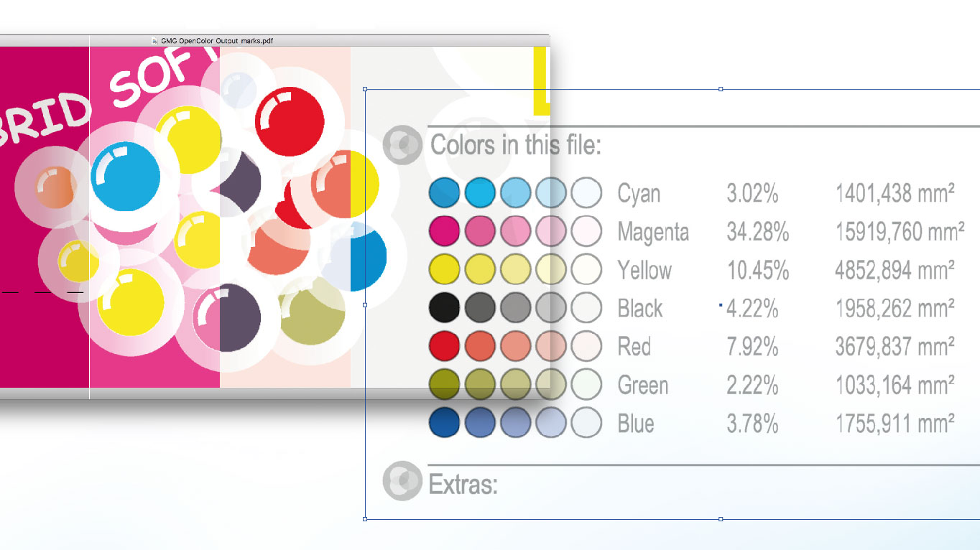This screenshot has height=550, width=980.
Task: Click the top-center selection handle of the frame
Action: point(719,89)
